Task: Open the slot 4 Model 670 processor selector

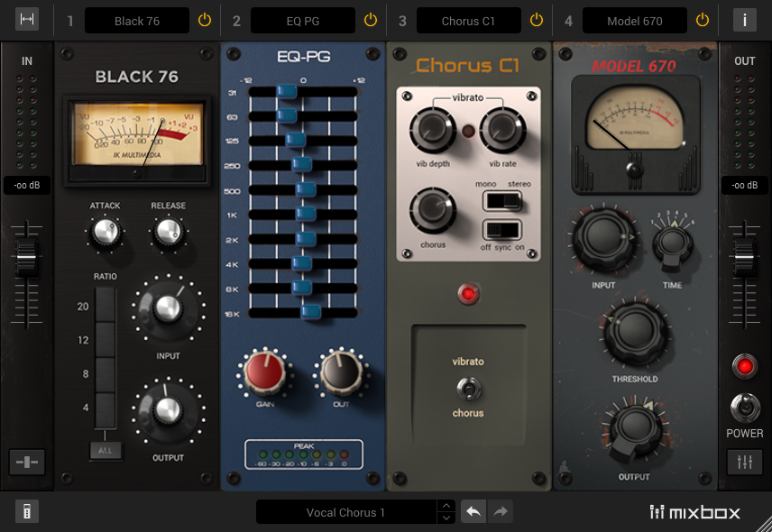Action: 635,21
